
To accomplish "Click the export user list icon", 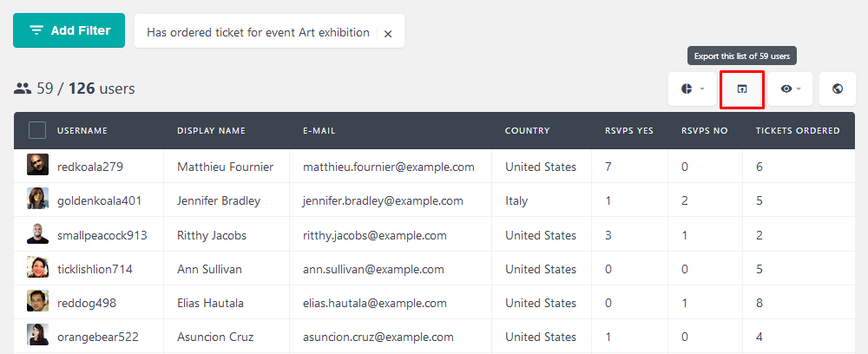I will (x=742, y=89).
